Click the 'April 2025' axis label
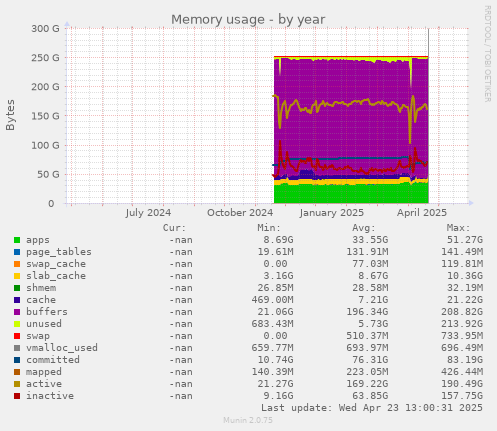Viewport: 497px width, 431px height. coord(422,213)
